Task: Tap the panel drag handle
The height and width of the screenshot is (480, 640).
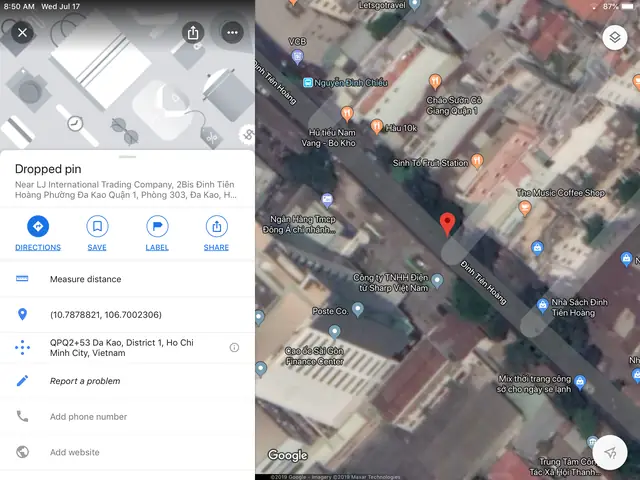Action: tap(127, 157)
